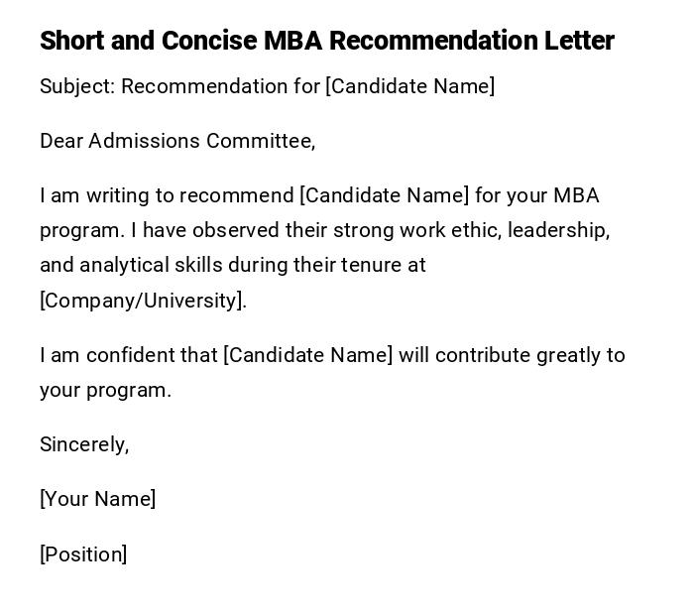Select the [Position] placeholder

[x=83, y=554]
